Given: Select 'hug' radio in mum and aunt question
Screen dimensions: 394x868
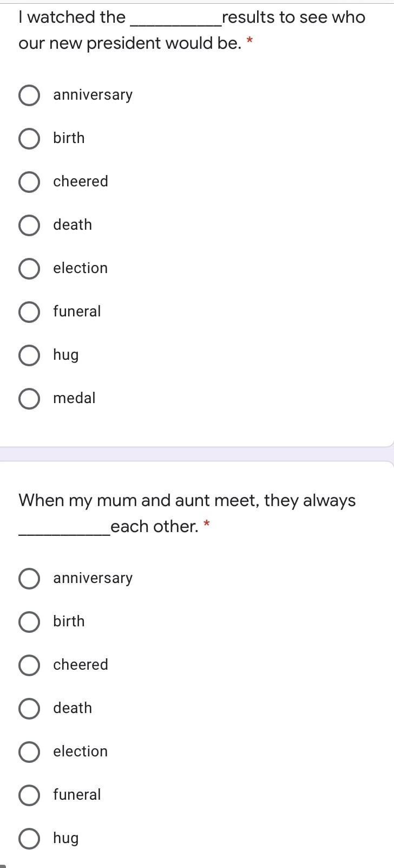Looking at the screenshot, I should click(x=29, y=839).
